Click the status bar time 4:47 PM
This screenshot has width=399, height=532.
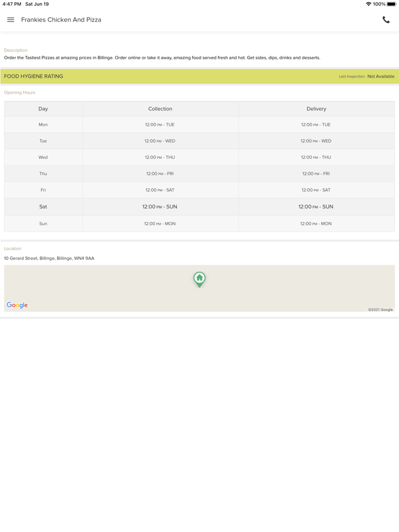coord(12,4)
